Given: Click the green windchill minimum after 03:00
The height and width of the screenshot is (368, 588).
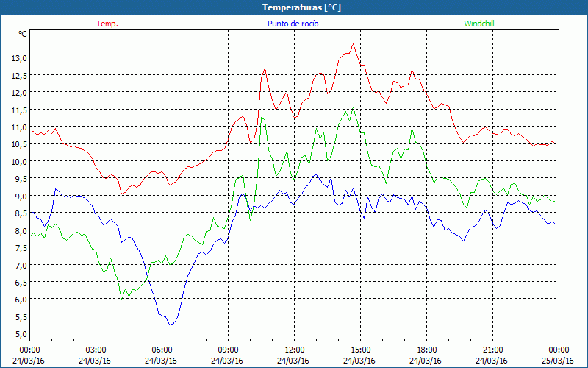Looking at the screenshot, I should (x=121, y=300).
